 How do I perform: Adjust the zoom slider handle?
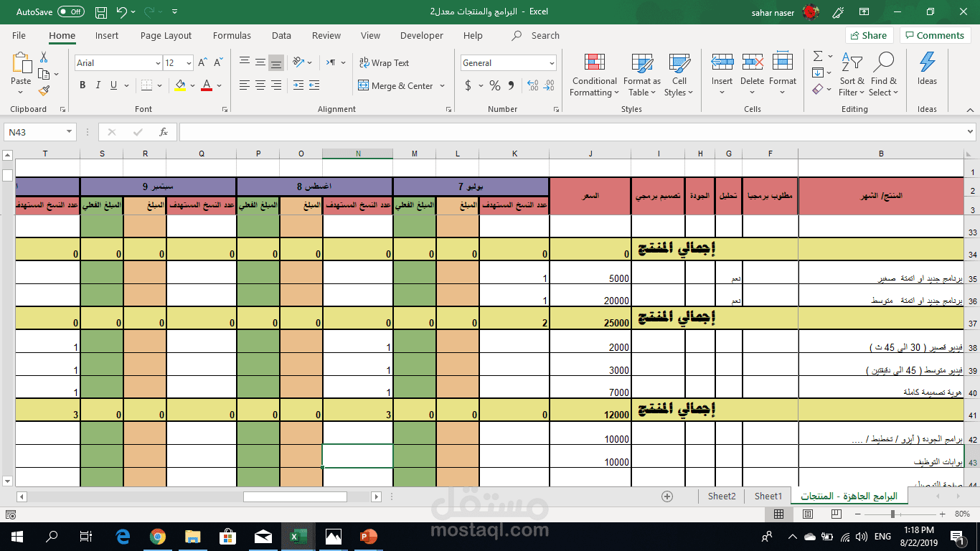pos(893,514)
